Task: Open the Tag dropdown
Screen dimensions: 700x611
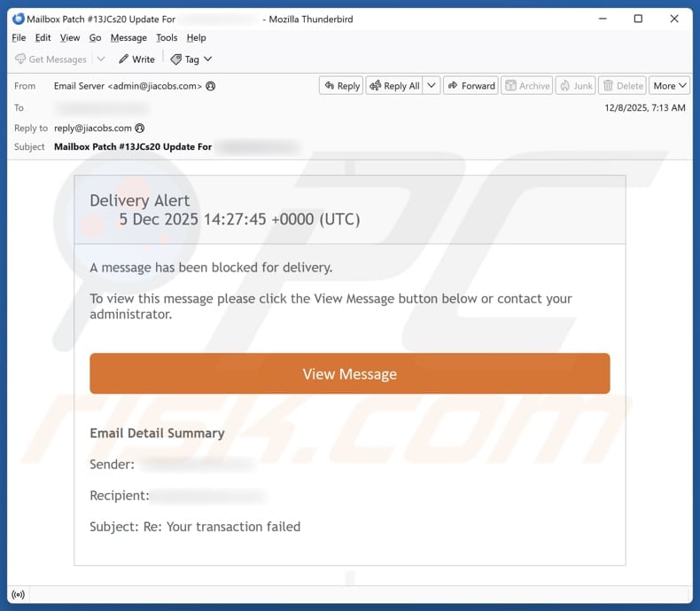Action: tap(191, 59)
